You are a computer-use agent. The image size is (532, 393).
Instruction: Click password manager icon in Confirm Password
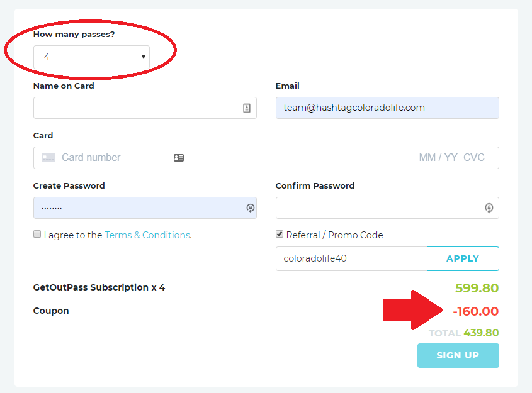(489, 208)
